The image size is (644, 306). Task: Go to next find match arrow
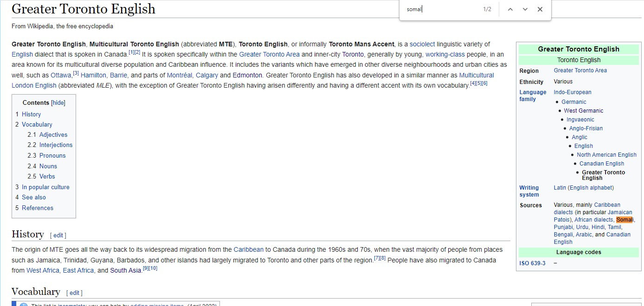point(525,9)
